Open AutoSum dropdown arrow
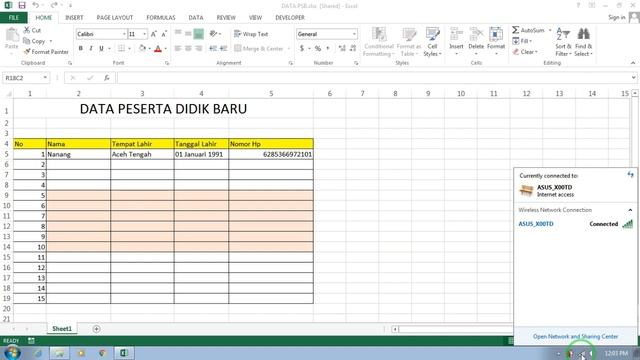The height and width of the screenshot is (360, 640). pyautogui.click(x=550, y=30)
